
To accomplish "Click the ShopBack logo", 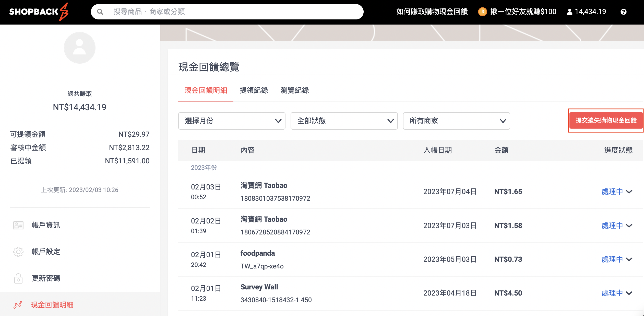I will (39, 12).
